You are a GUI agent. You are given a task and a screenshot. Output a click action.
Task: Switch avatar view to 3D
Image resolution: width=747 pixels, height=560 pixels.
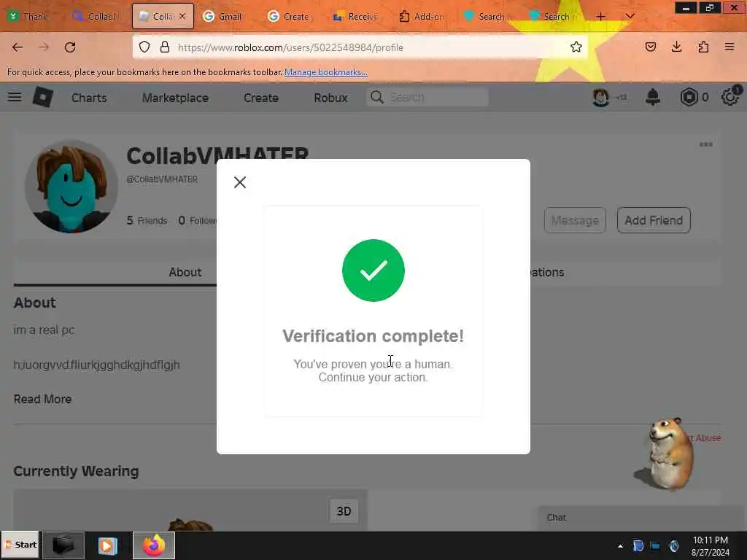click(x=344, y=511)
